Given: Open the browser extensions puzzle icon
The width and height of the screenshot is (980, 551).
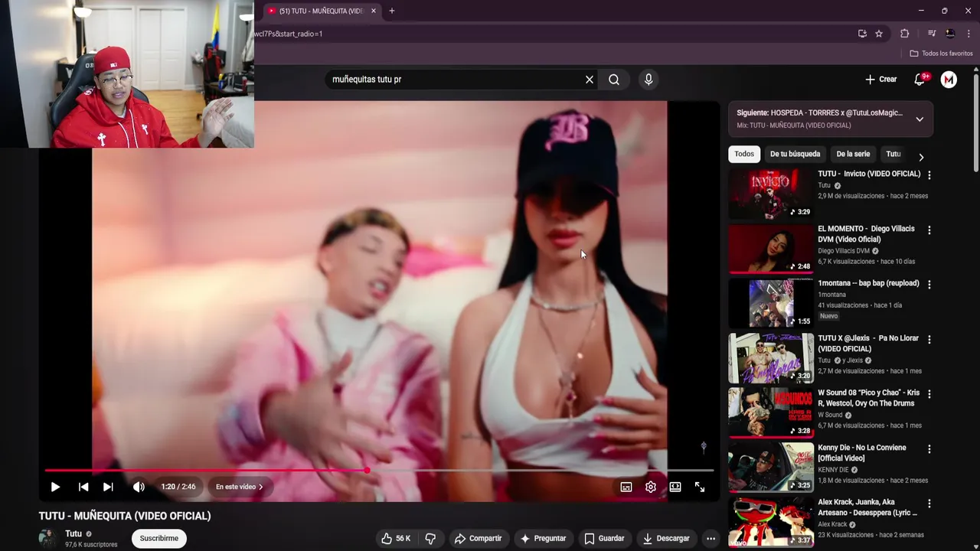Looking at the screenshot, I should (x=904, y=34).
